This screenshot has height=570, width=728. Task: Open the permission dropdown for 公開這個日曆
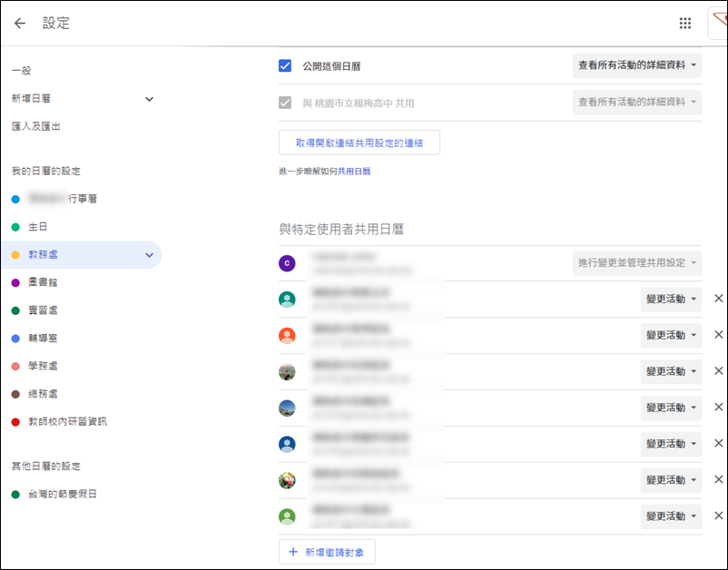[637, 65]
